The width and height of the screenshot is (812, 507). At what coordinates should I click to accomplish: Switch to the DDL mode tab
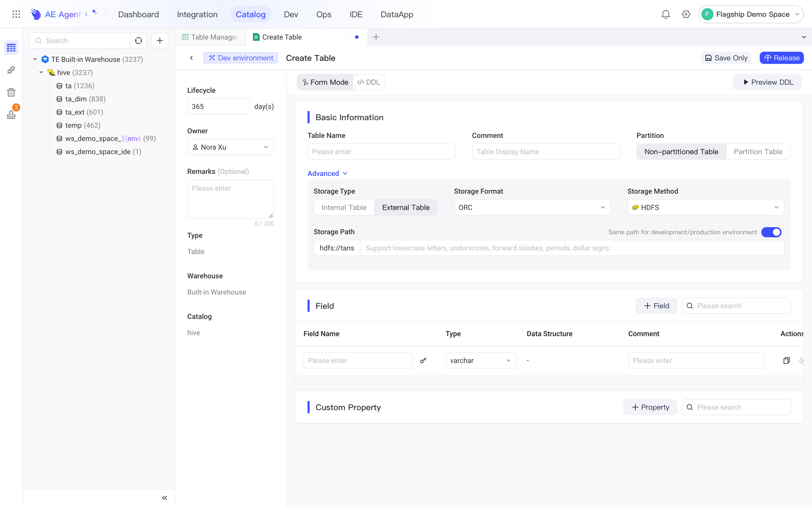coord(369,82)
